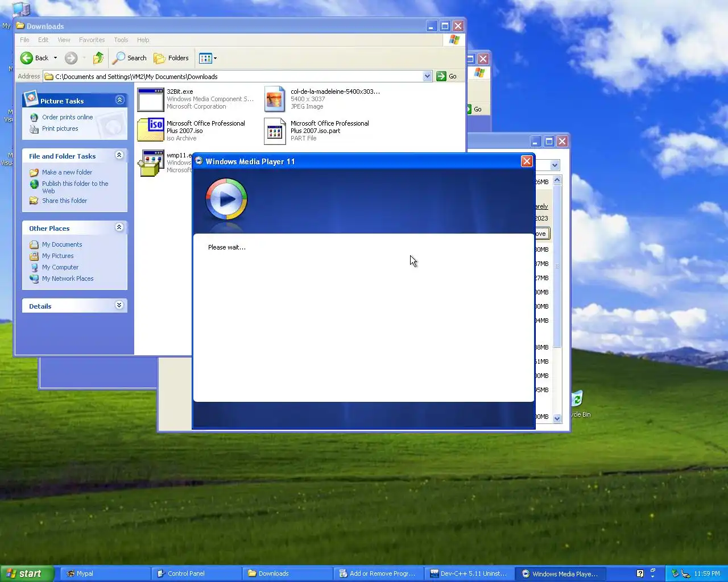Viewport: 728px width, 582px height.
Task: Click the My Computer icon in Other Places
Action: [34, 267]
